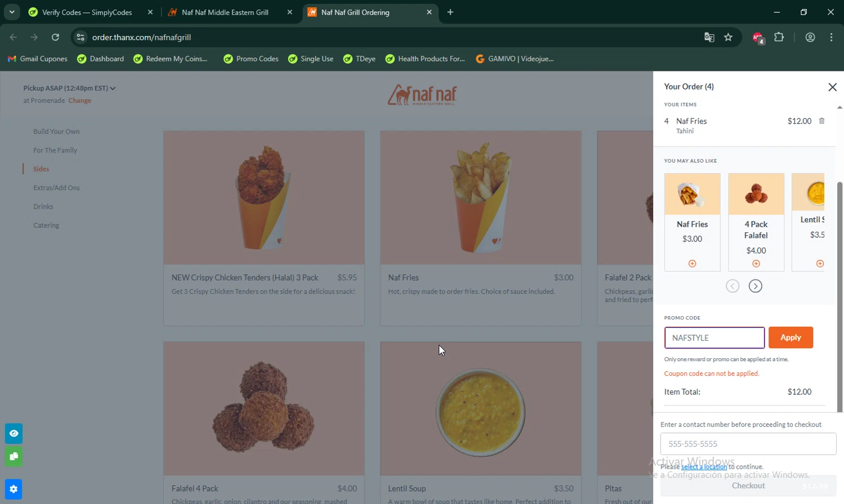Open a new browser tab
This screenshot has height=504, width=844.
point(450,12)
